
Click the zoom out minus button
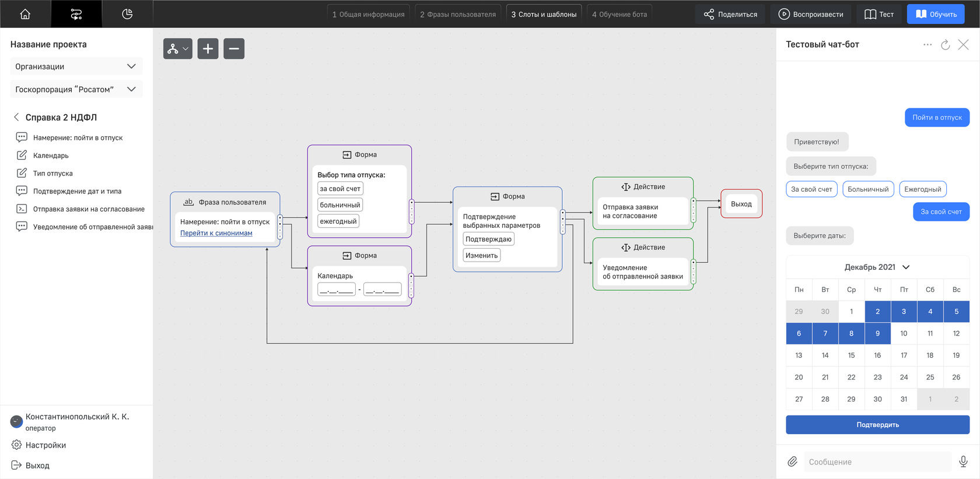click(x=234, y=49)
